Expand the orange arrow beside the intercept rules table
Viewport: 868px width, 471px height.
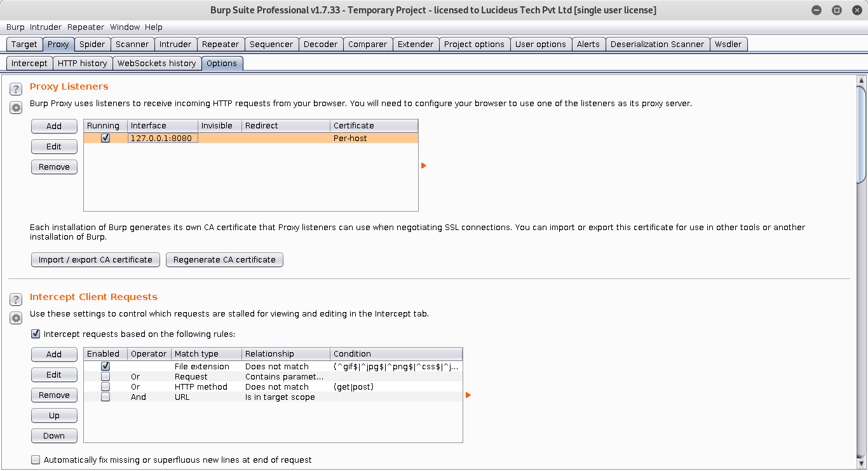(468, 395)
